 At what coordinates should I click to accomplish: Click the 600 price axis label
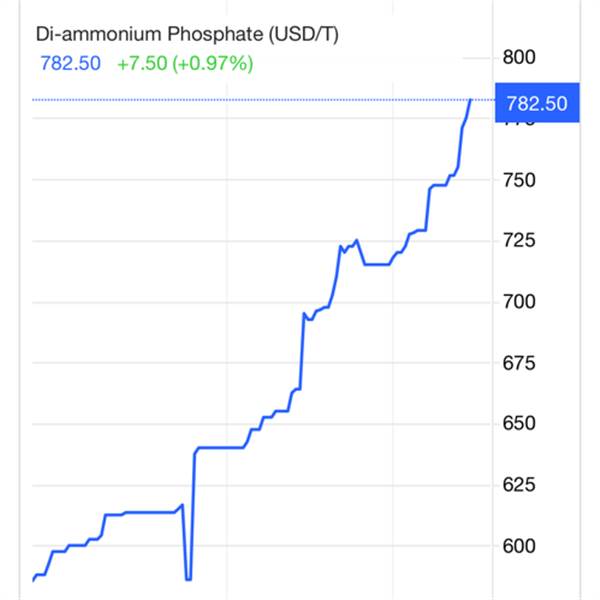519,546
